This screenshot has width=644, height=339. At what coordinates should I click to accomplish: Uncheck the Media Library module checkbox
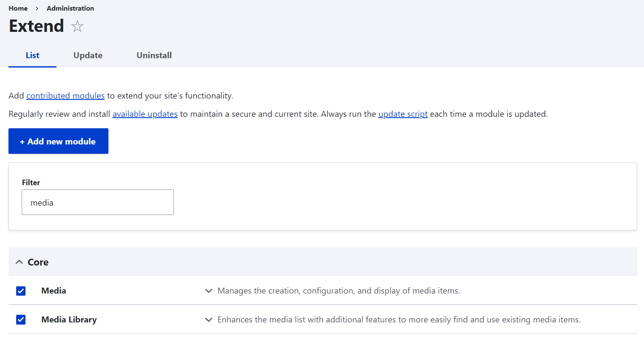coord(21,319)
